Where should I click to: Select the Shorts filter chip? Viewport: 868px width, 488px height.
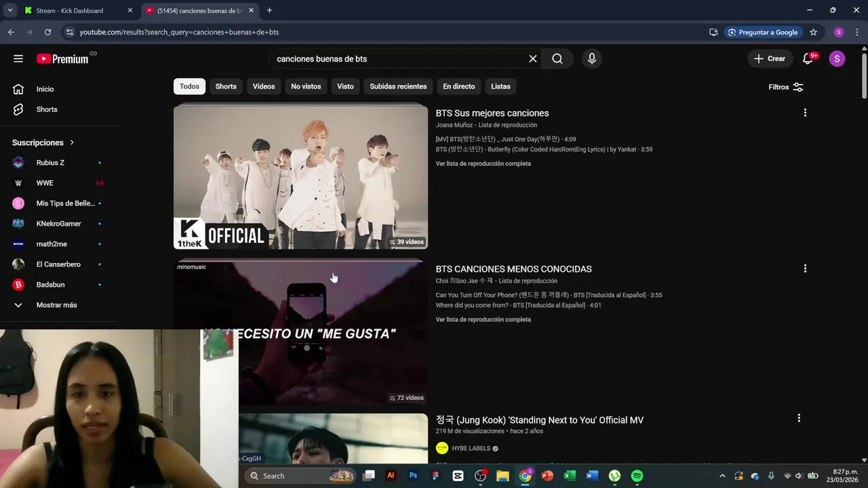coord(226,87)
